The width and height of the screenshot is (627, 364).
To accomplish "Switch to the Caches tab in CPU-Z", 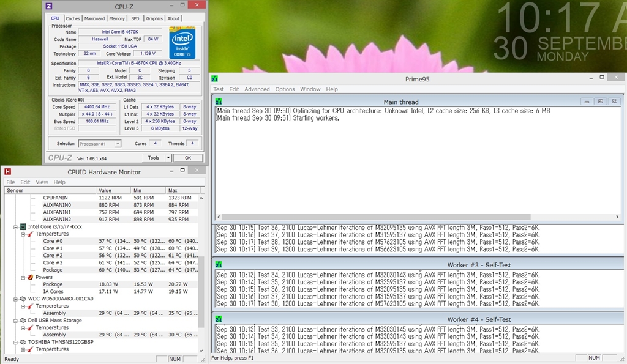I will click(x=73, y=18).
